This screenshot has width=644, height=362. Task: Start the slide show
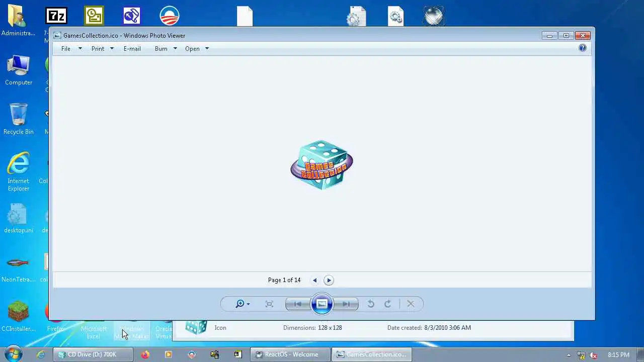(322, 304)
